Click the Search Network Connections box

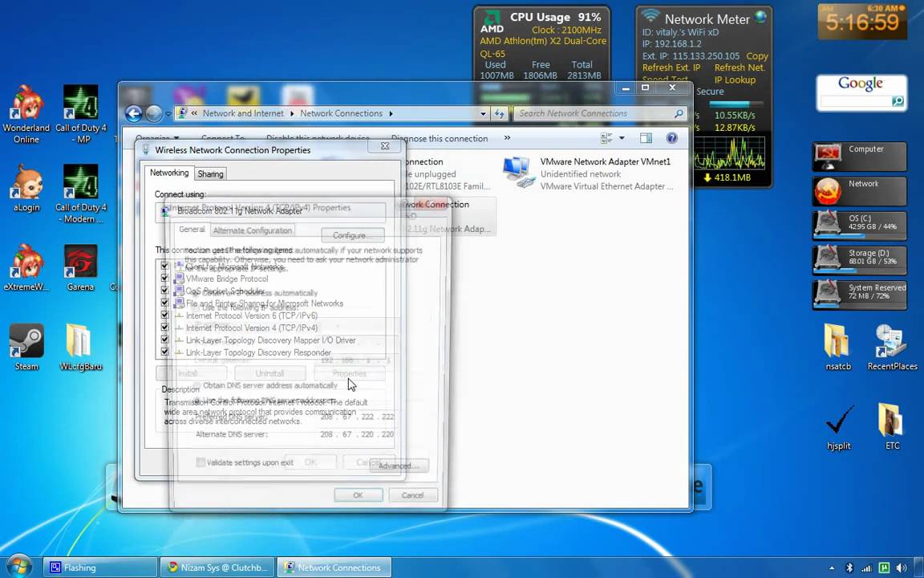click(x=601, y=113)
